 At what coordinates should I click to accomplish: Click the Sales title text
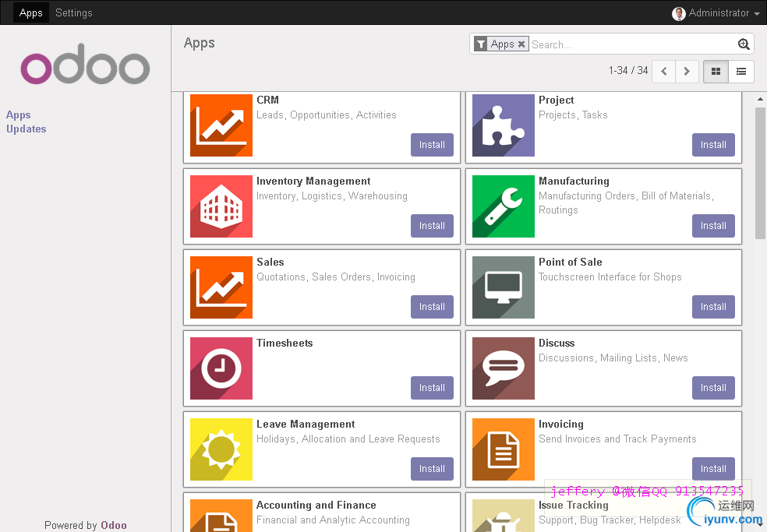pyautogui.click(x=270, y=262)
